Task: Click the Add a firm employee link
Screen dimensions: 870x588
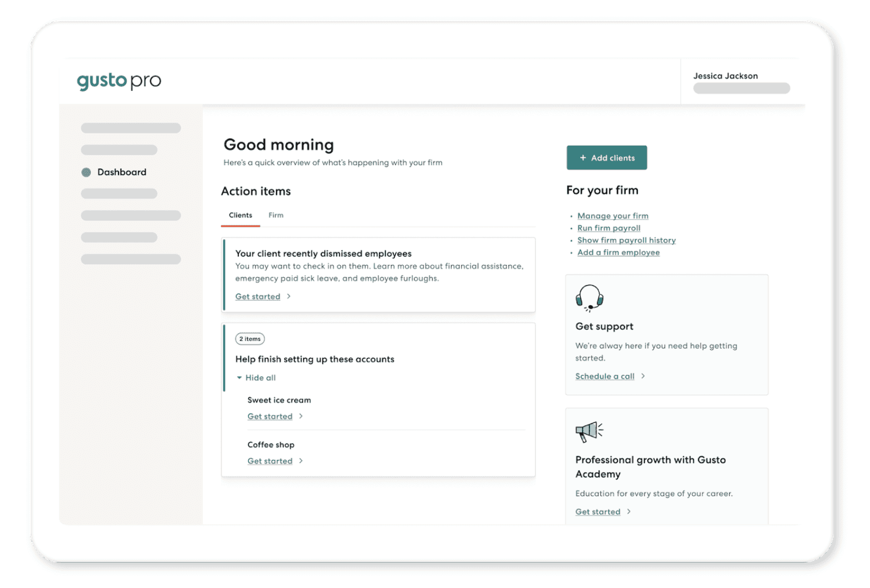Action: tap(618, 252)
